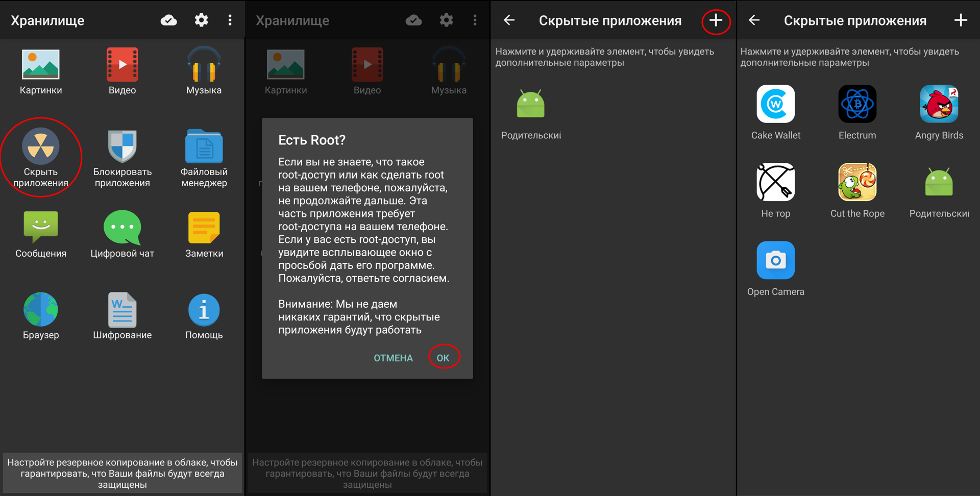
Task: Tap the Angry Birds app icon
Action: [939, 104]
